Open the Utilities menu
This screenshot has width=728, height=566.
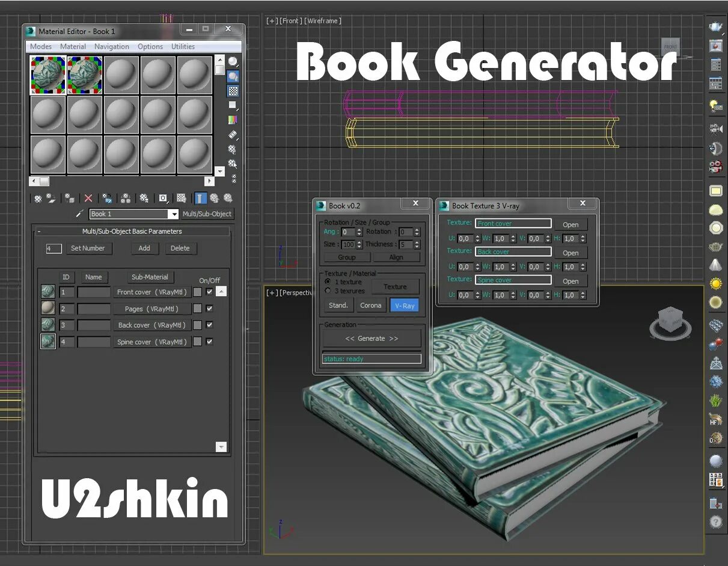[183, 46]
